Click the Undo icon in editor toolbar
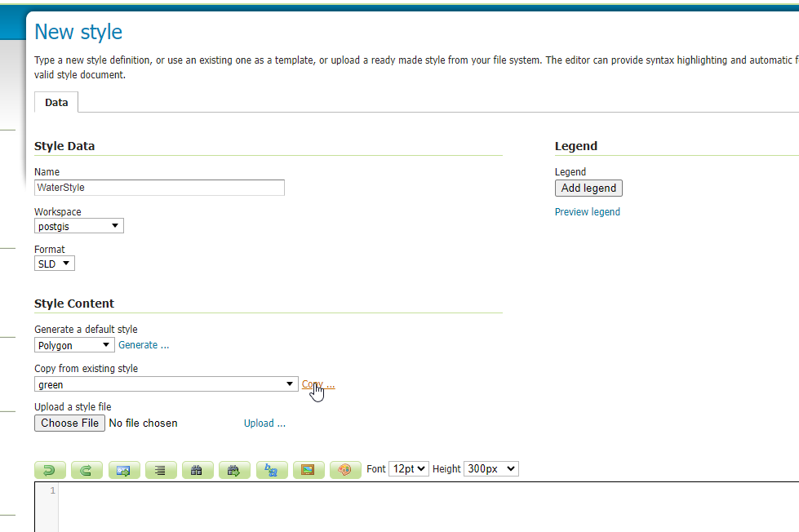 pos(50,470)
